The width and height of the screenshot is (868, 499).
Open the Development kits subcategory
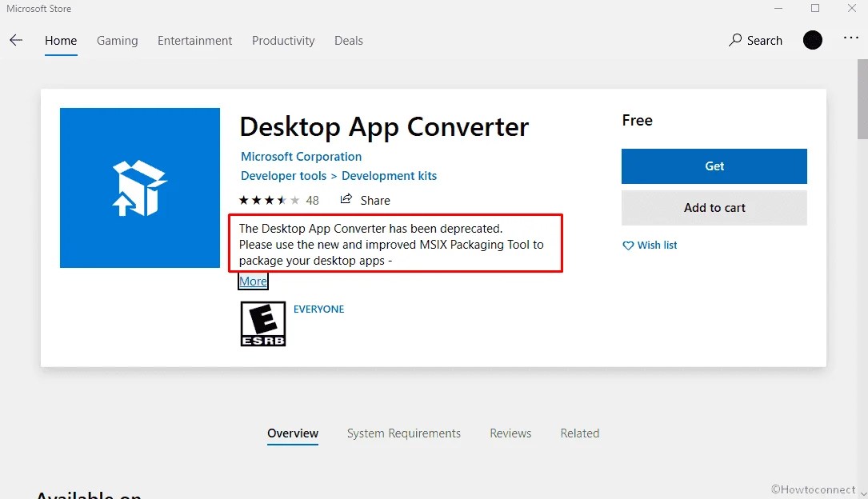[x=389, y=175]
